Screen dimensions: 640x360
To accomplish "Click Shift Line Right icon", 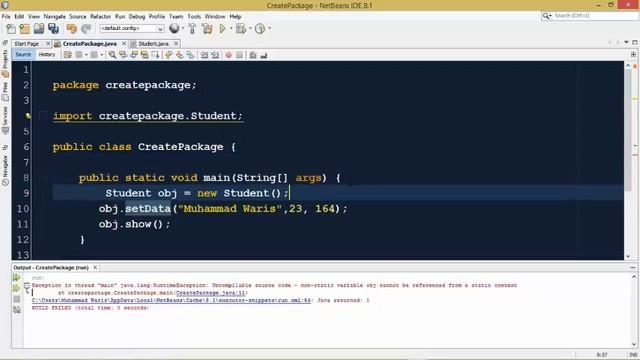I will click(x=215, y=55).
